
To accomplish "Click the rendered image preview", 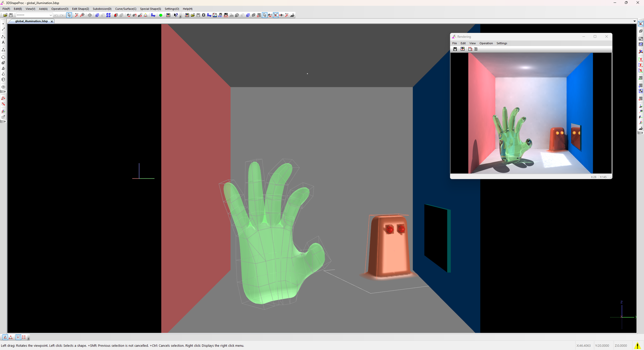I will pyautogui.click(x=531, y=113).
